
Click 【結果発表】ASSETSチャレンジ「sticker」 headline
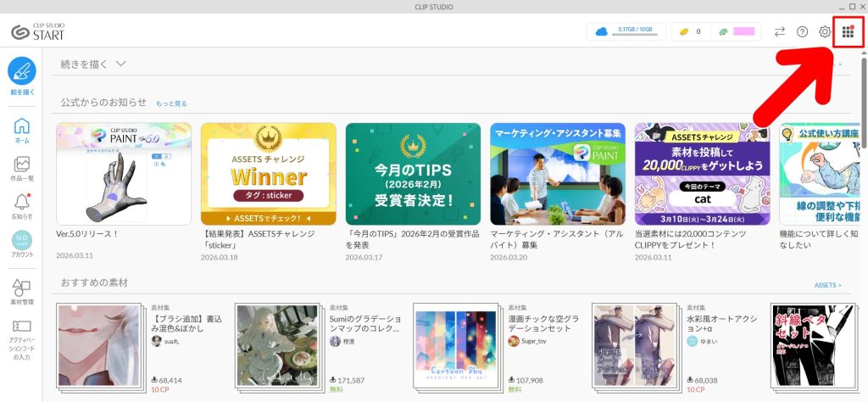coord(258,239)
